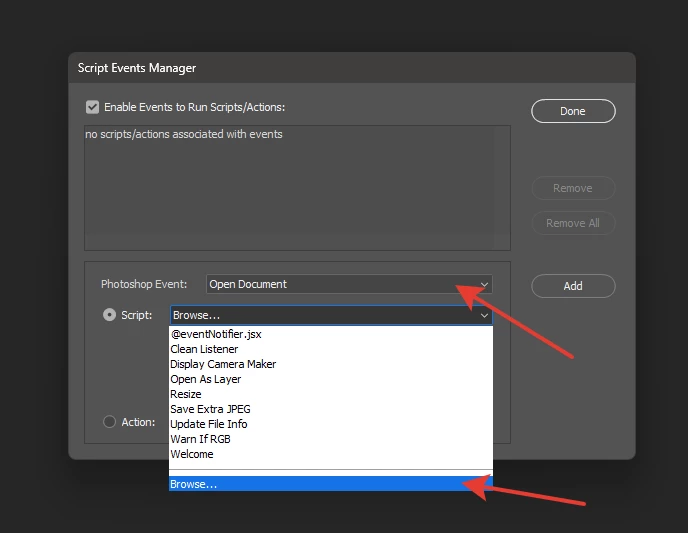This screenshot has height=533, width=688.
Task: Open the Photoshop Event dropdown
Action: point(349,284)
